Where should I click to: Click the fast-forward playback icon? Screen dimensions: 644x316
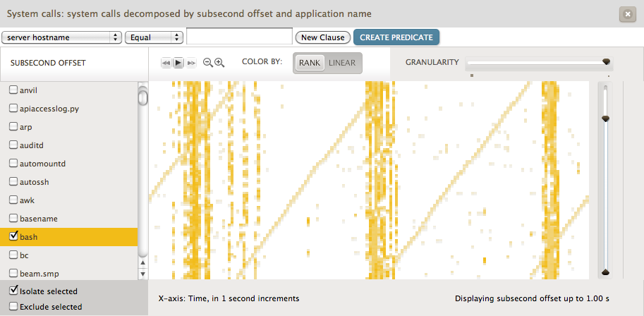pos(191,63)
